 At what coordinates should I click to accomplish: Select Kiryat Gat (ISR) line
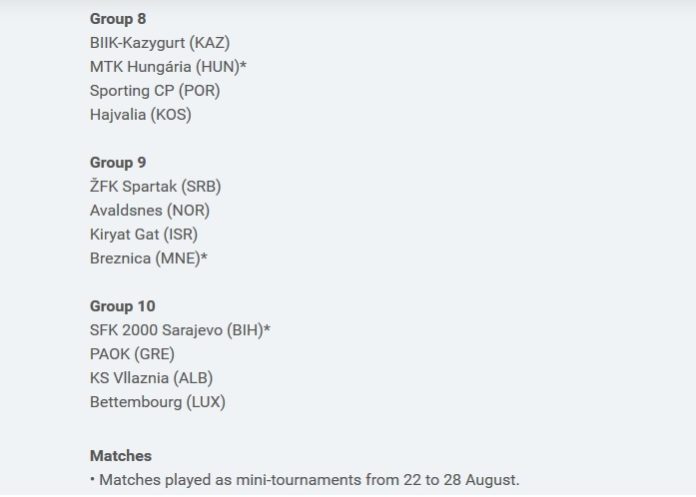[144, 234]
